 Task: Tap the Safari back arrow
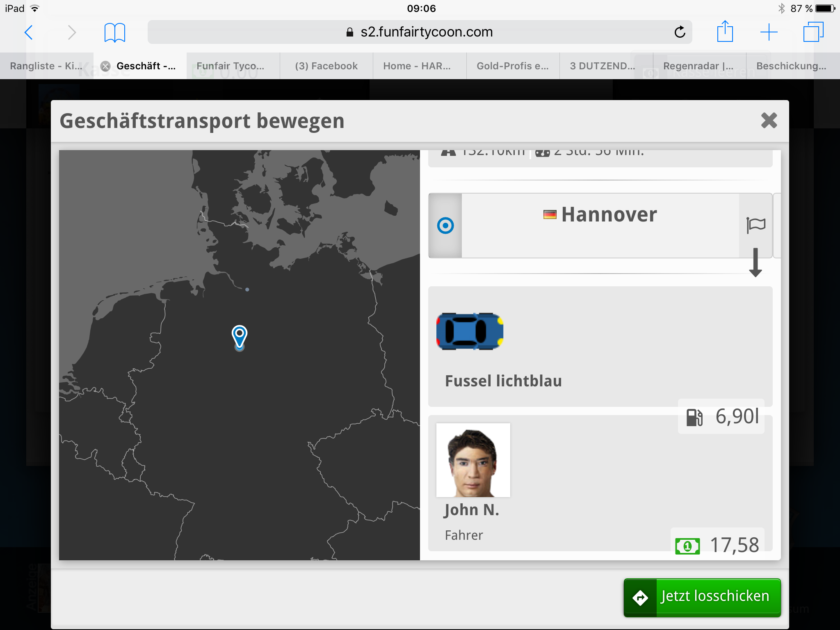tap(28, 32)
